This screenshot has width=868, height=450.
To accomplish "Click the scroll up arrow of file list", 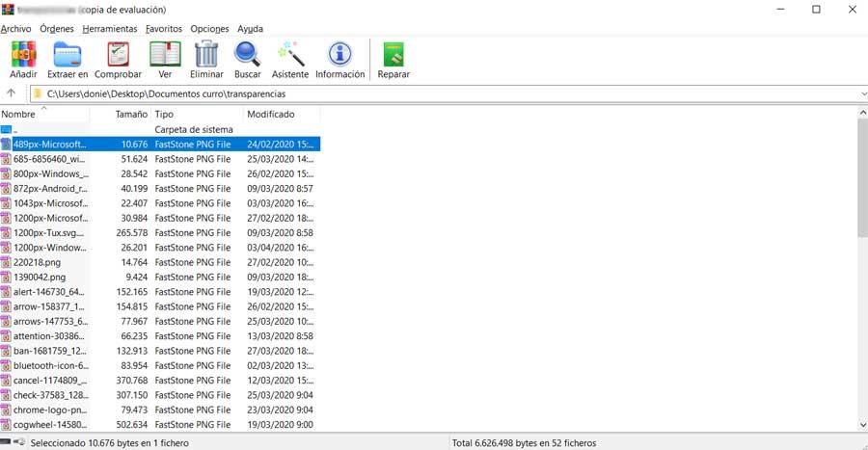I will tap(862, 113).
